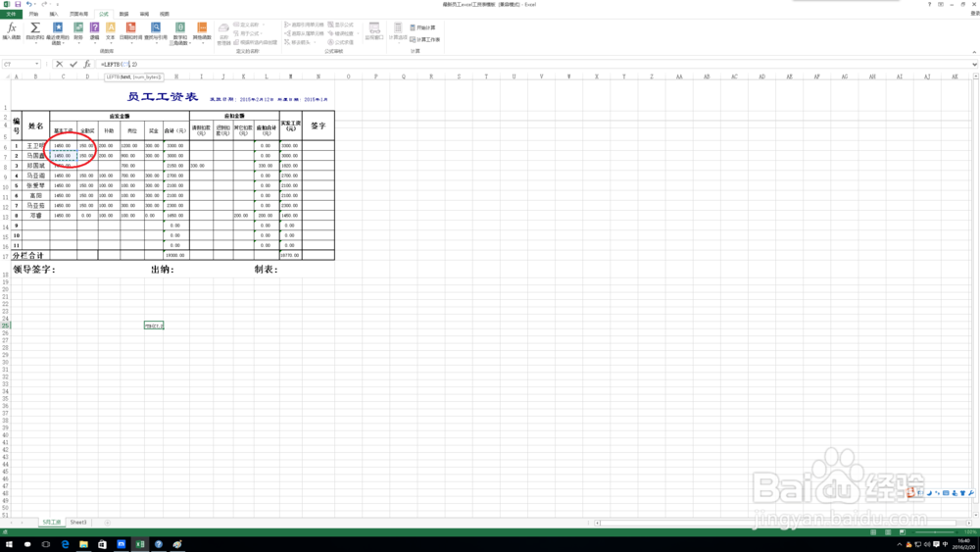Open the Logical functions purple icon
The image size is (980, 552).
pyautogui.click(x=94, y=31)
